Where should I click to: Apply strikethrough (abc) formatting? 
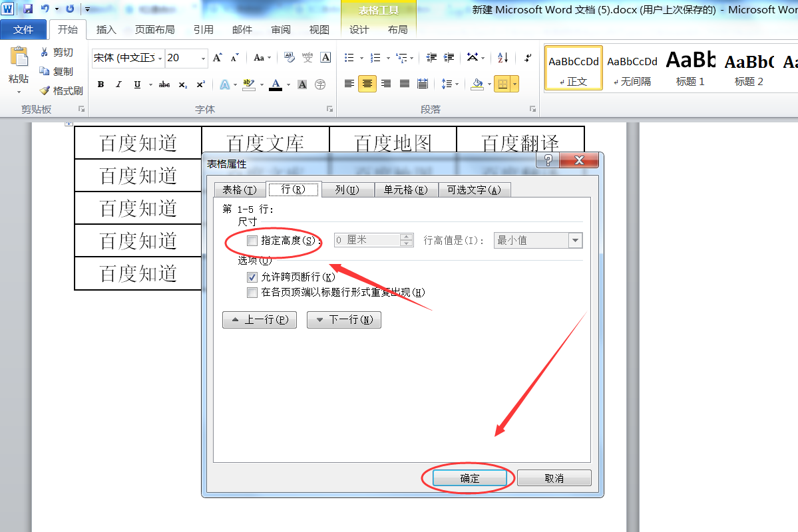(164, 84)
